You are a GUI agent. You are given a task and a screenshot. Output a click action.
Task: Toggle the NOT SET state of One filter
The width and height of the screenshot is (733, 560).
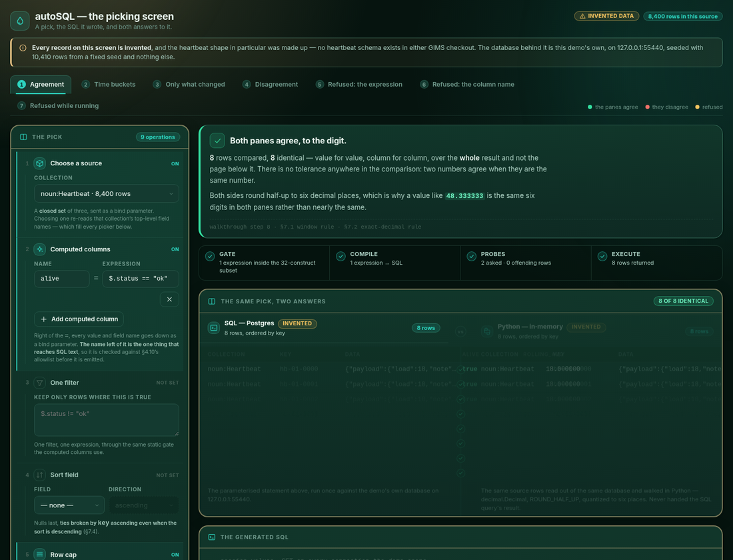tap(167, 383)
